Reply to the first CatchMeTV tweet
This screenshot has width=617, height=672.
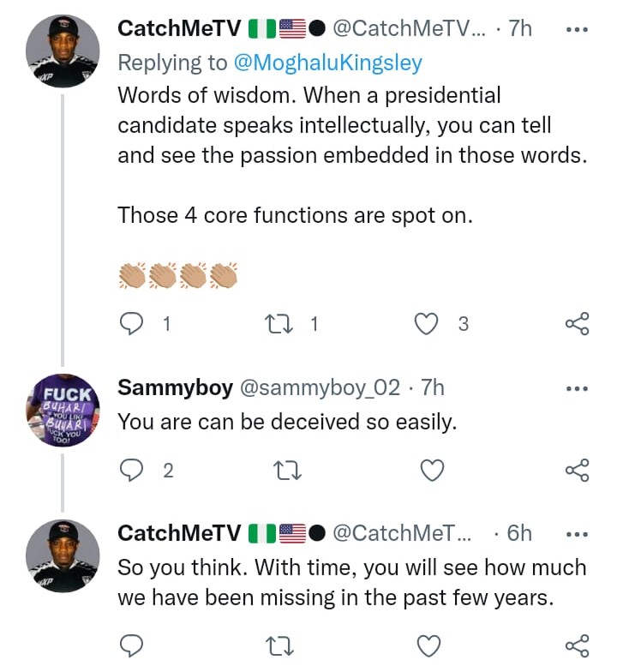[x=131, y=324]
